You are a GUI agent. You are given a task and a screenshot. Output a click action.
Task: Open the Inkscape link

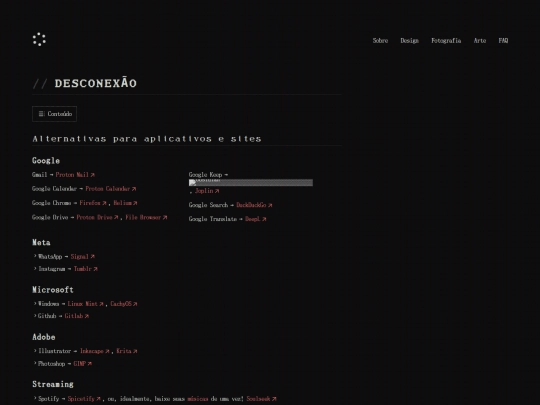(95, 351)
